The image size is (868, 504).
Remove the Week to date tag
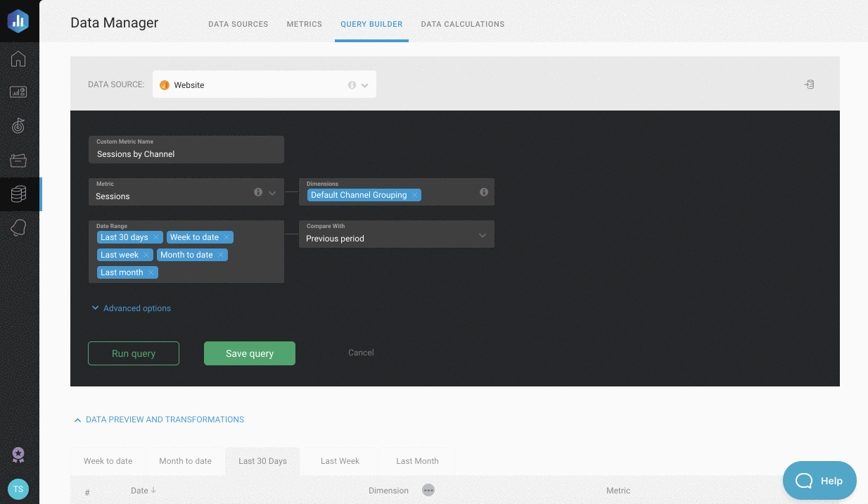(x=226, y=237)
